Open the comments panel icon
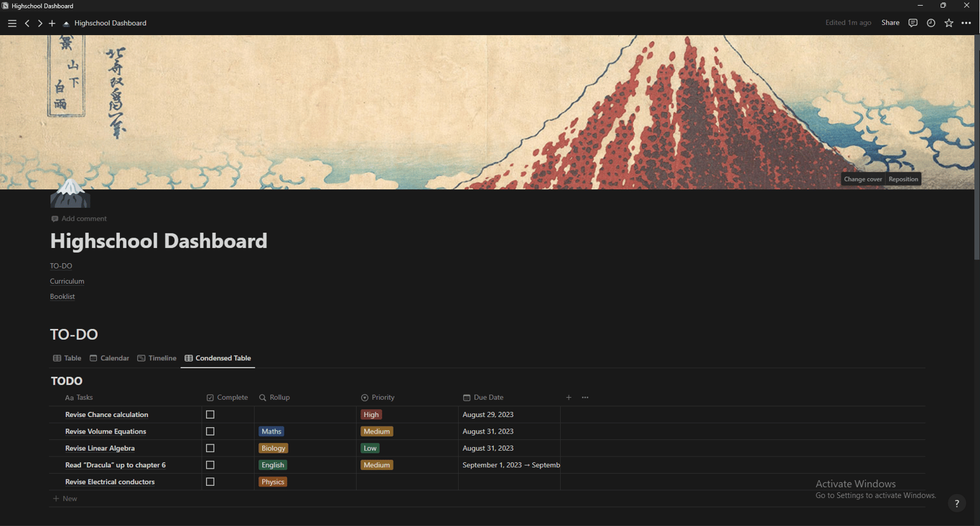The height and width of the screenshot is (526, 980). [913, 23]
